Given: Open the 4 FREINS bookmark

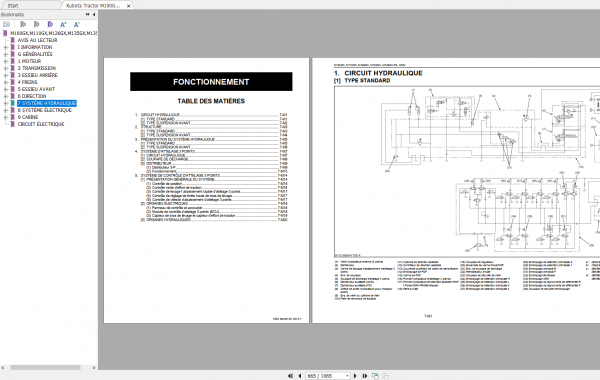Looking at the screenshot, I should click(x=27, y=82).
